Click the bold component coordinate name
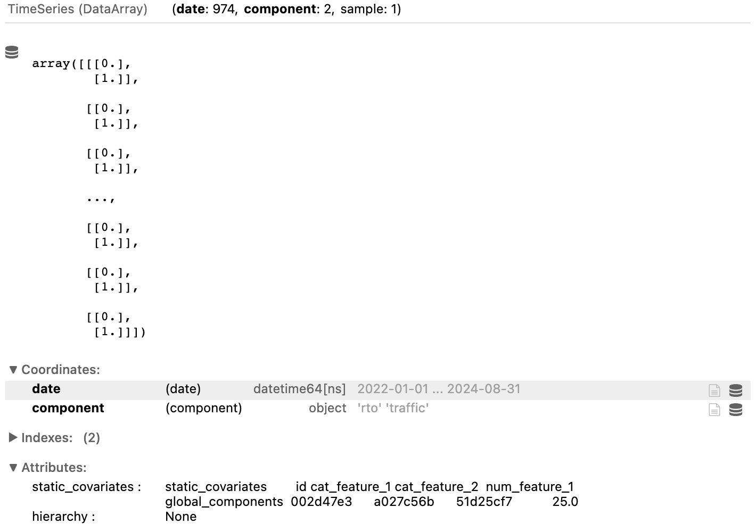This screenshot has height=532, width=756. pyautogui.click(x=68, y=408)
